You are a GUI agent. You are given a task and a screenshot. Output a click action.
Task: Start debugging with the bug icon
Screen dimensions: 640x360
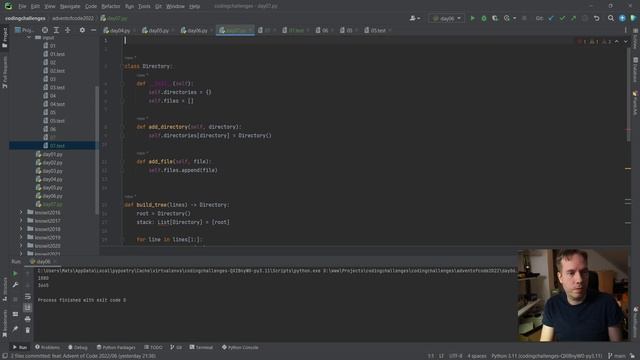point(484,18)
